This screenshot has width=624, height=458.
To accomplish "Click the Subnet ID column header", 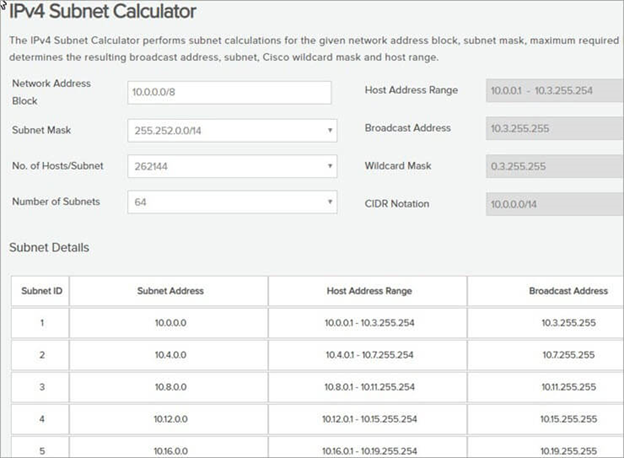I will [x=40, y=291].
